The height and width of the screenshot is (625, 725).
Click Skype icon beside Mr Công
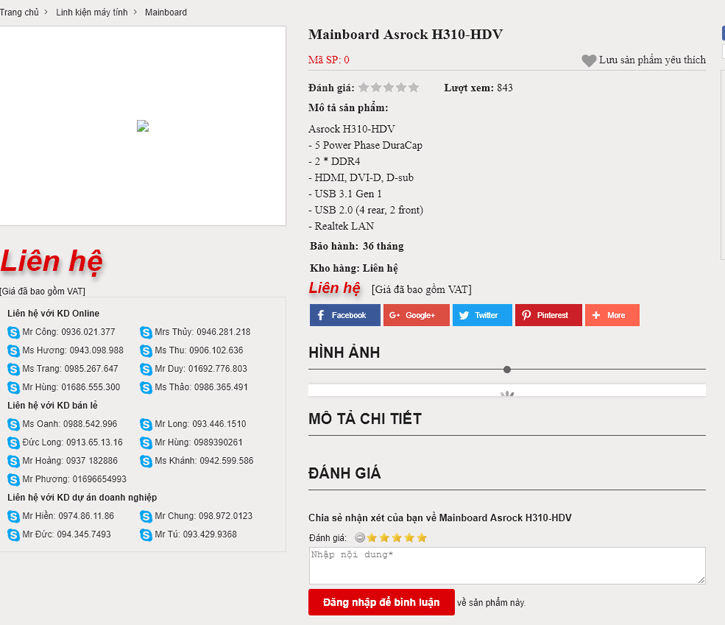(13, 332)
